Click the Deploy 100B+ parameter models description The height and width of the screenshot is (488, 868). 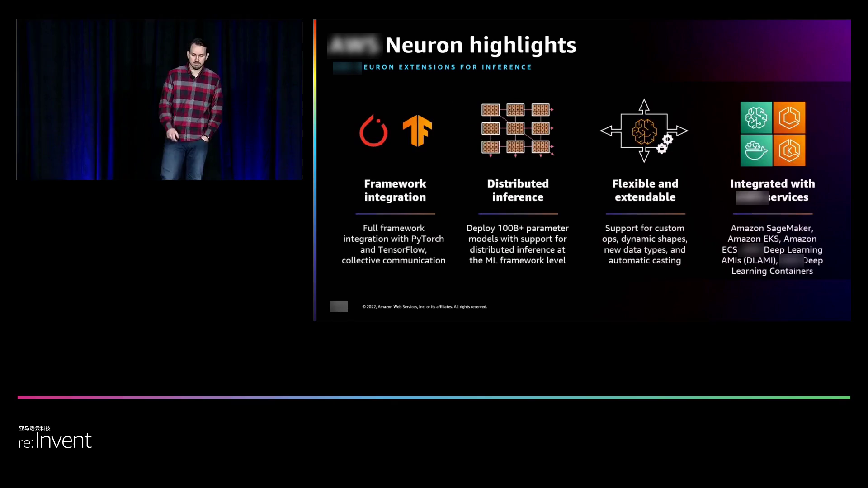click(x=517, y=244)
